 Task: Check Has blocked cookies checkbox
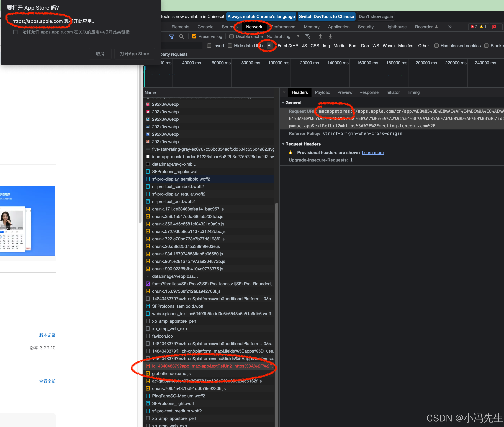coord(436,46)
